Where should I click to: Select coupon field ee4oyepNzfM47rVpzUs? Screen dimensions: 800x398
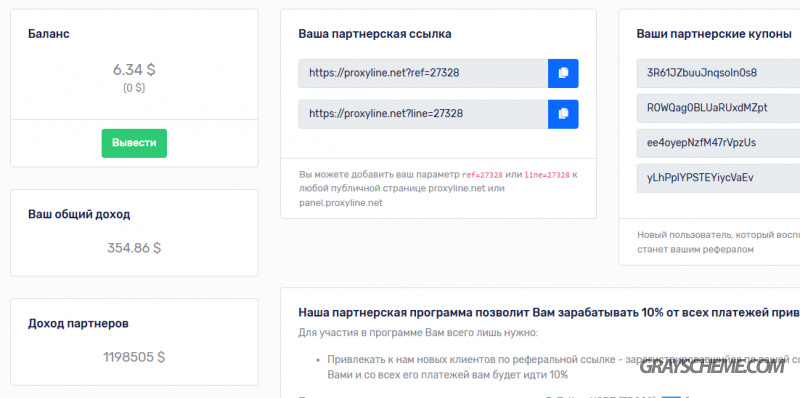click(x=718, y=143)
